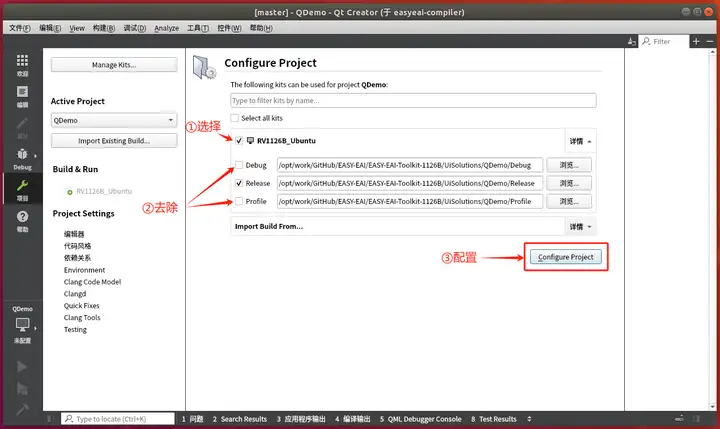Click the progress details toggle icon at bottom right
The height and width of the screenshot is (429, 720).
pos(679,419)
